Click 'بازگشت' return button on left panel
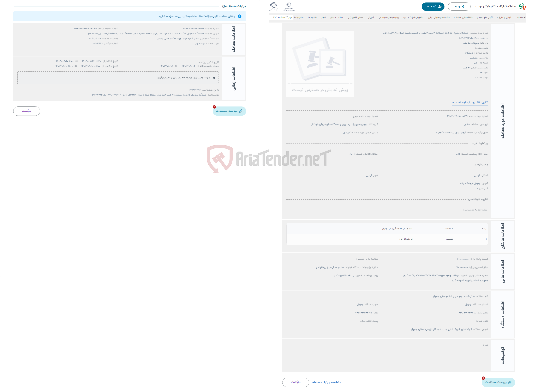 27,111
